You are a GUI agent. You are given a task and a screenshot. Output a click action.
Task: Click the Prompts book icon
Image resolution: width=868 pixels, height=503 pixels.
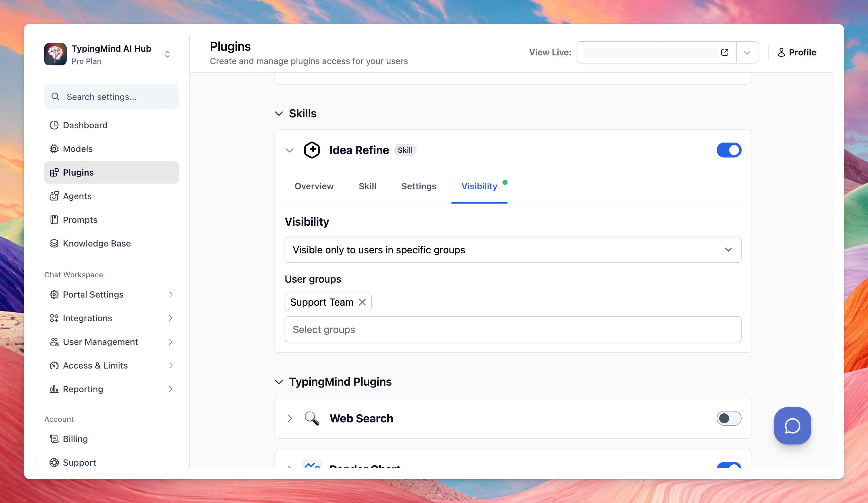54,220
